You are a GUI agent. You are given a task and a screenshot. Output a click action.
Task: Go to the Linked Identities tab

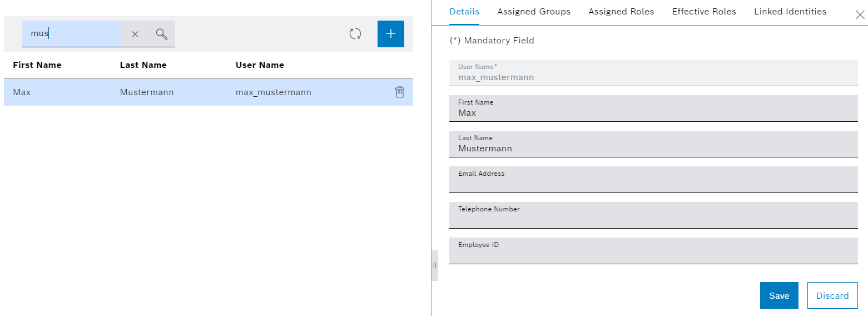(790, 12)
